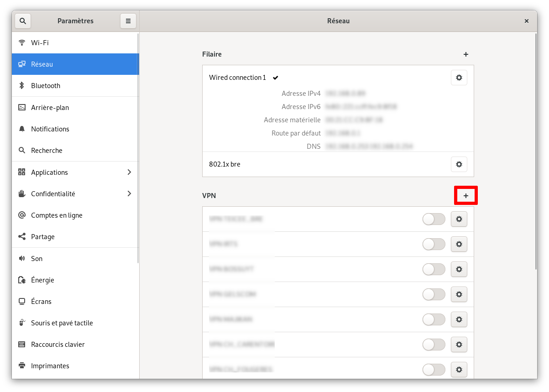Click the Adresse IPv6 label
Screen dimensions: 549x392
point(301,107)
